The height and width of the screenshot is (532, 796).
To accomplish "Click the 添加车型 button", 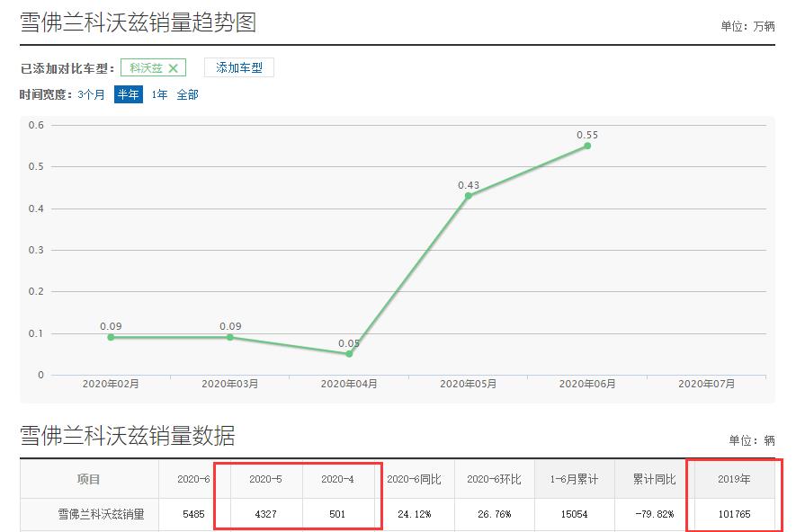I will [x=239, y=67].
